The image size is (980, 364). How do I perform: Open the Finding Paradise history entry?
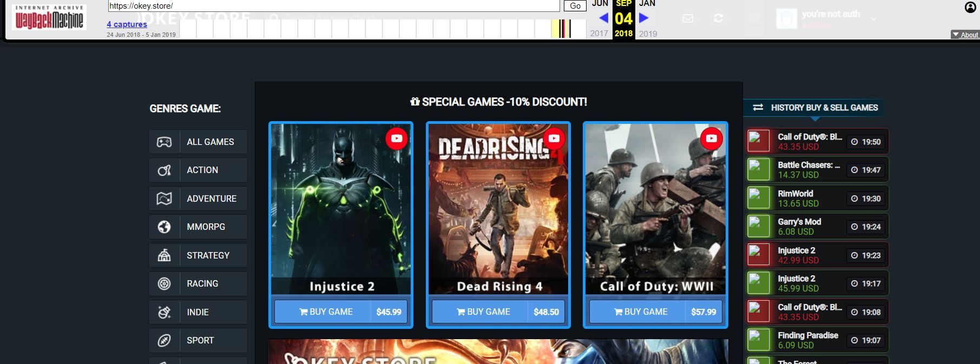point(817,340)
